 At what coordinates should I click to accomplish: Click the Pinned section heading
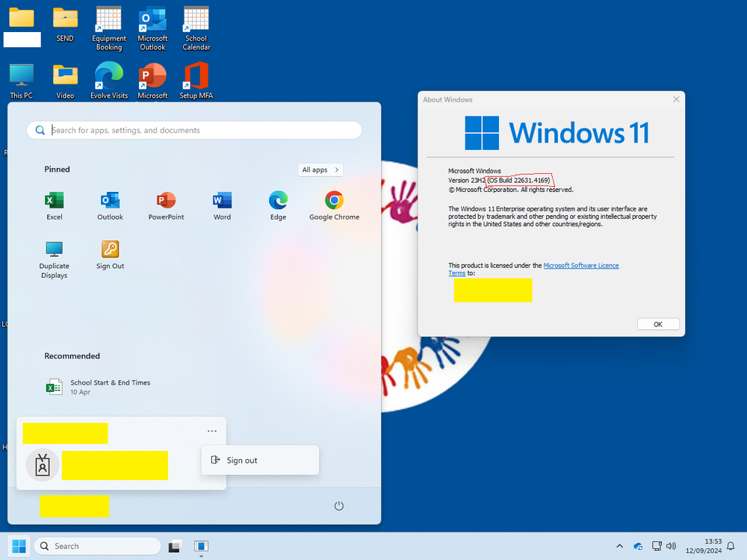(58, 169)
